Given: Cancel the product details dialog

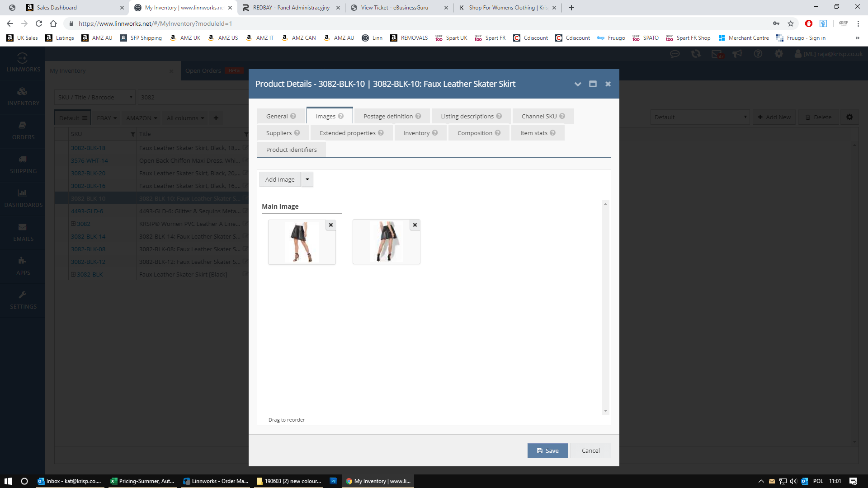Looking at the screenshot, I should (590, 450).
